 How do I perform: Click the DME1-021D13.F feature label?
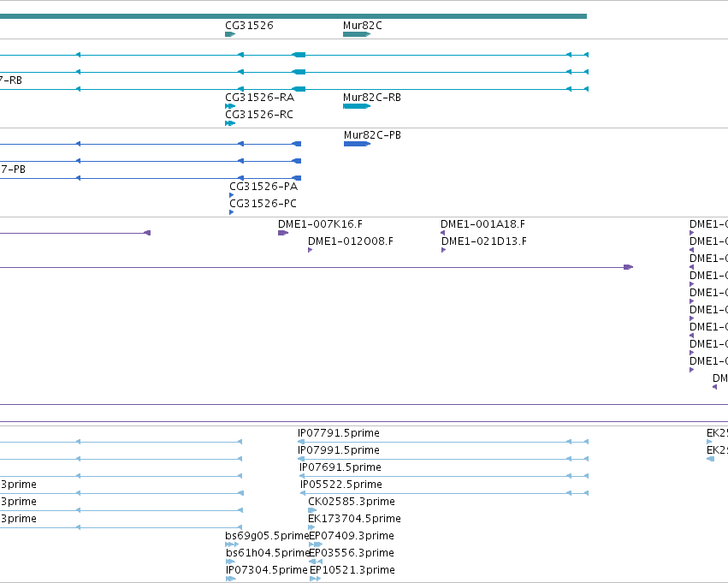point(484,241)
